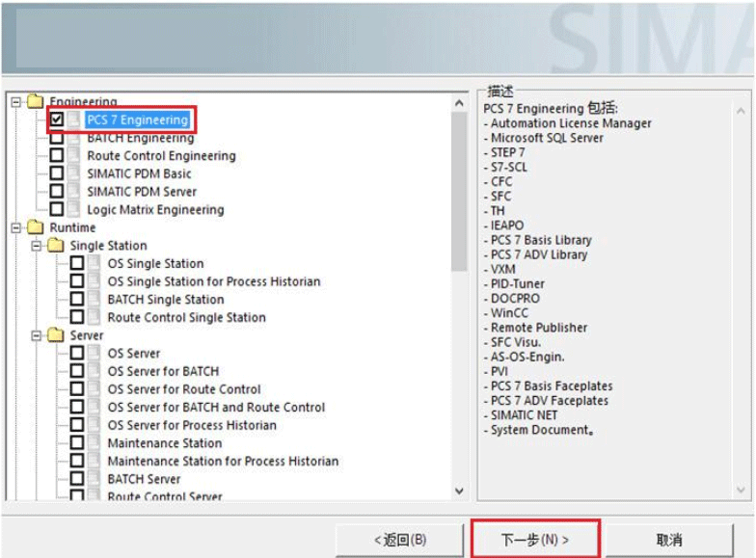Tick the SIMATIC PDM Server checkbox

(x=56, y=191)
